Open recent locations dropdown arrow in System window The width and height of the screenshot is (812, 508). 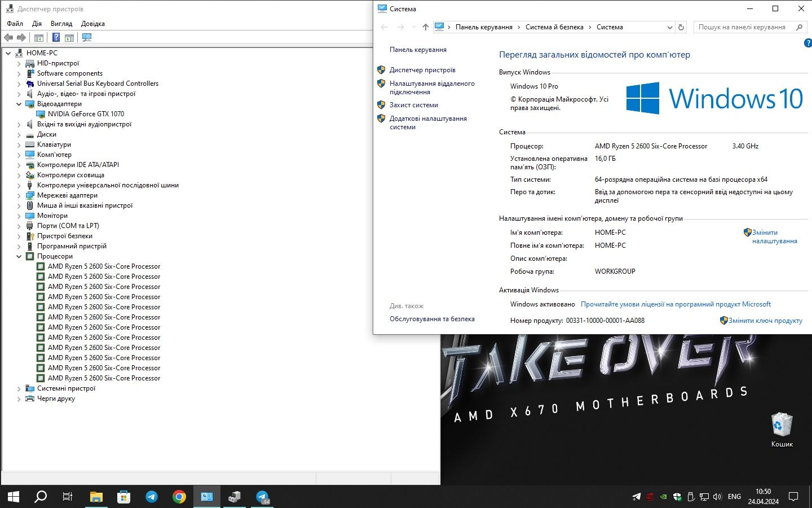click(414, 27)
